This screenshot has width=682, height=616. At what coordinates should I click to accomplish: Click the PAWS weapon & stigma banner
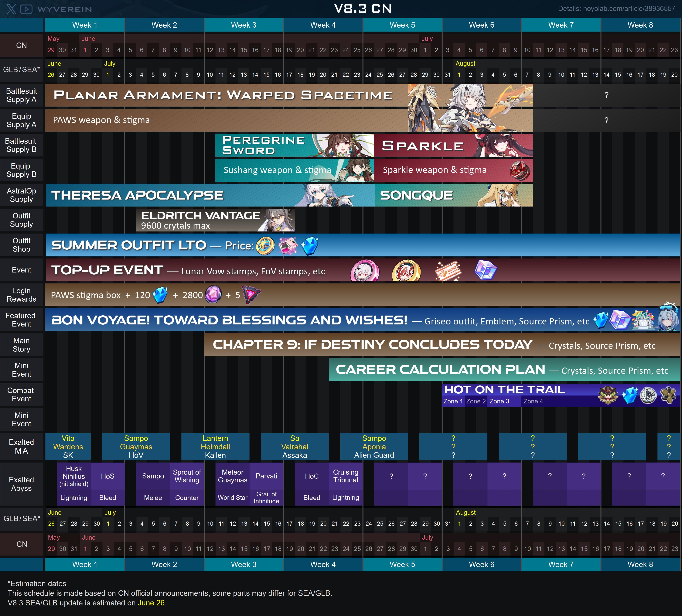289,120
